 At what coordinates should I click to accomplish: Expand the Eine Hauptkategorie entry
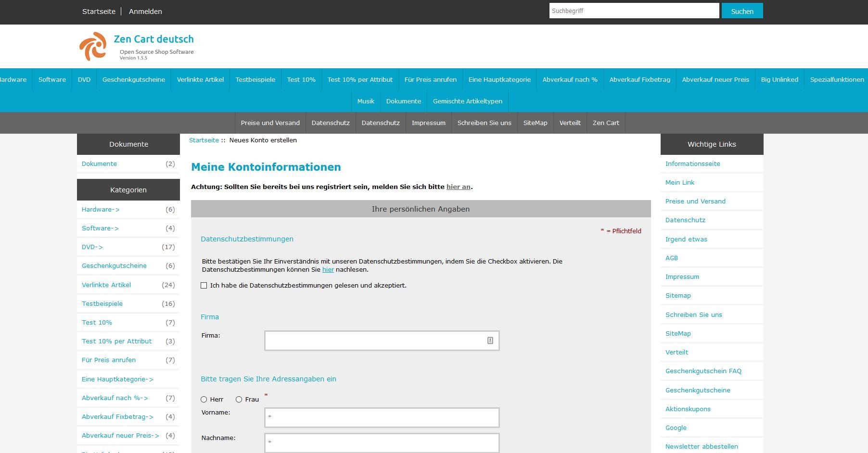point(117,379)
